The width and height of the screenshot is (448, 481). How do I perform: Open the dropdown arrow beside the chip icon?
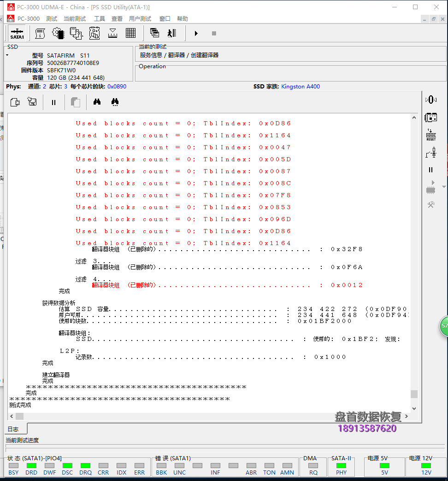444,187
